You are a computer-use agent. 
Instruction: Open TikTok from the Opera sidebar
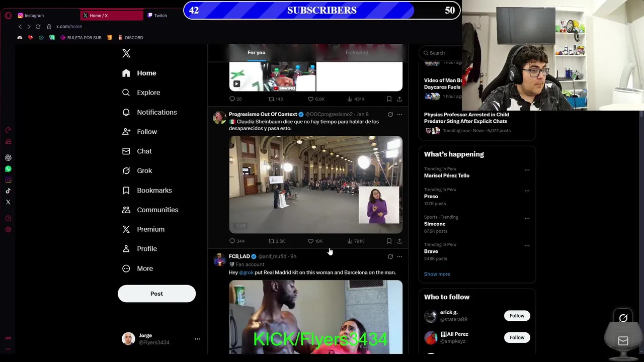(8, 191)
